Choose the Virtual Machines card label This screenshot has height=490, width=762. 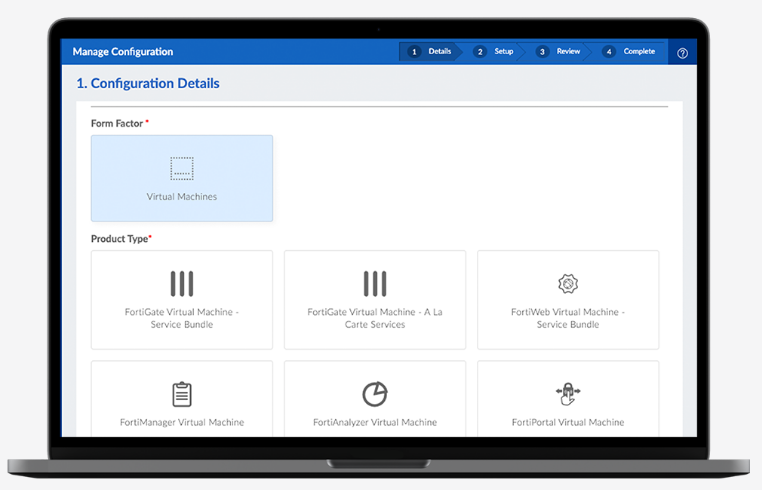pyautogui.click(x=182, y=196)
